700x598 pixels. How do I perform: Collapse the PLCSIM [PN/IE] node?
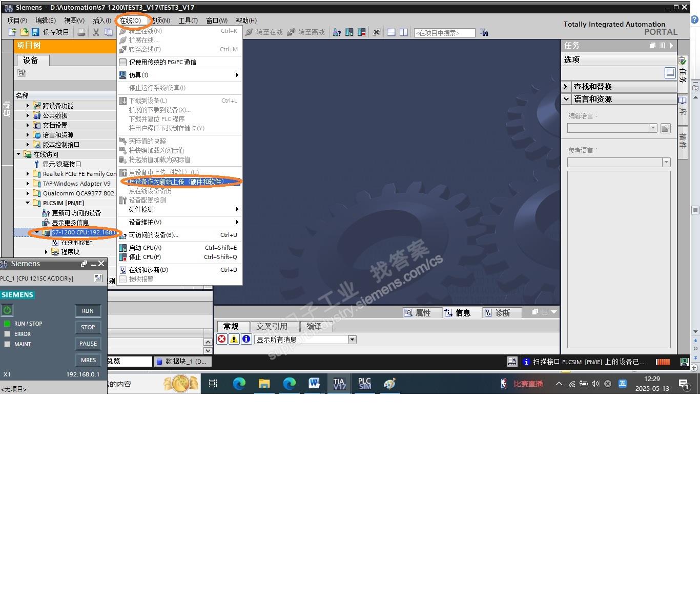tap(28, 203)
